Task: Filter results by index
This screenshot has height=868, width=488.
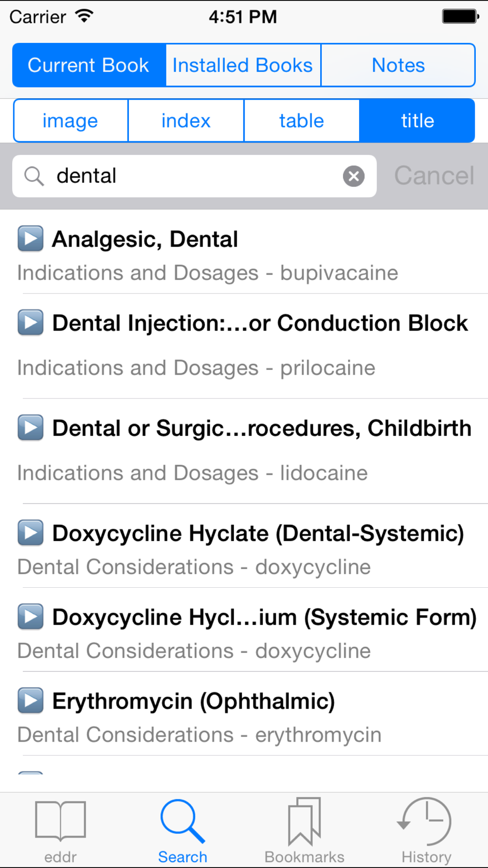Action: coord(186,121)
